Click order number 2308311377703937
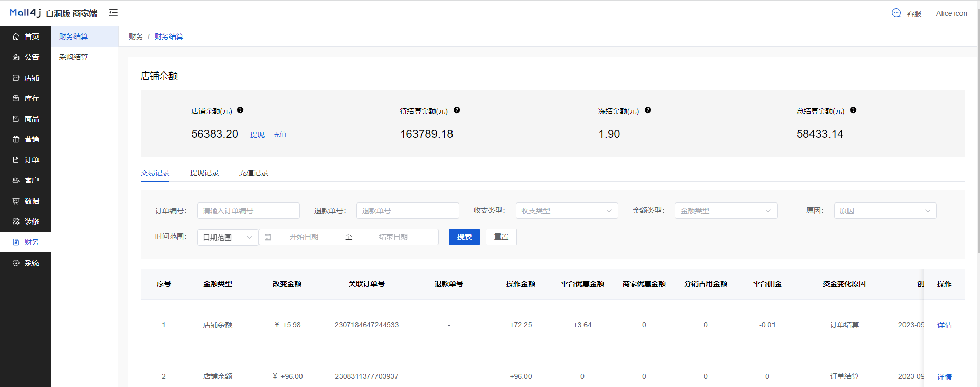Screen dimensions: 980x387 [x=367, y=376]
